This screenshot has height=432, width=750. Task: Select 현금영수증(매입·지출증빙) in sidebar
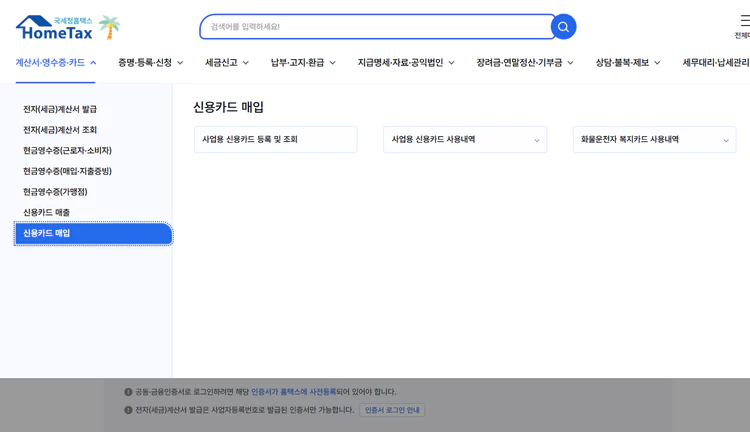coord(67,171)
